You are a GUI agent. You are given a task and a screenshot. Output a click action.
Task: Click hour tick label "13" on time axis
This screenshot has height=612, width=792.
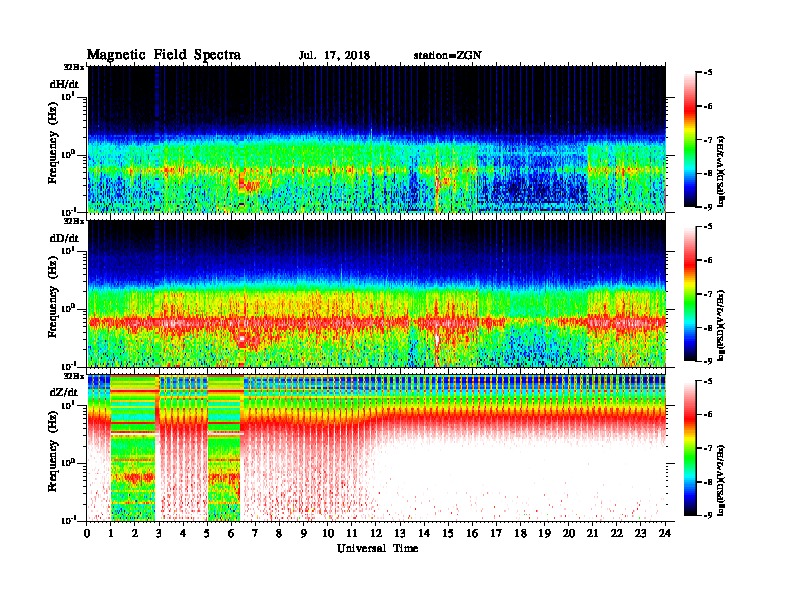pos(400,533)
